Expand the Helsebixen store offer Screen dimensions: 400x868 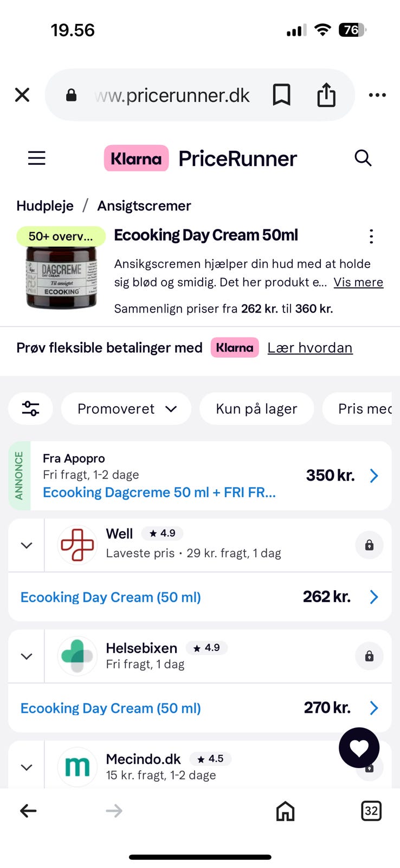coord(27,656)
